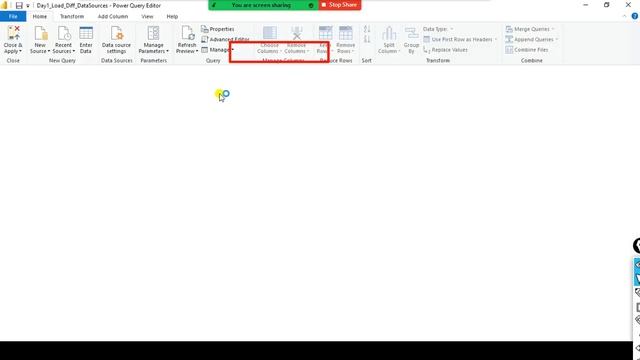The image size is (640, 360).
Task: Expand the Merge Queries dropdown arrow
Action: point(553,29)
